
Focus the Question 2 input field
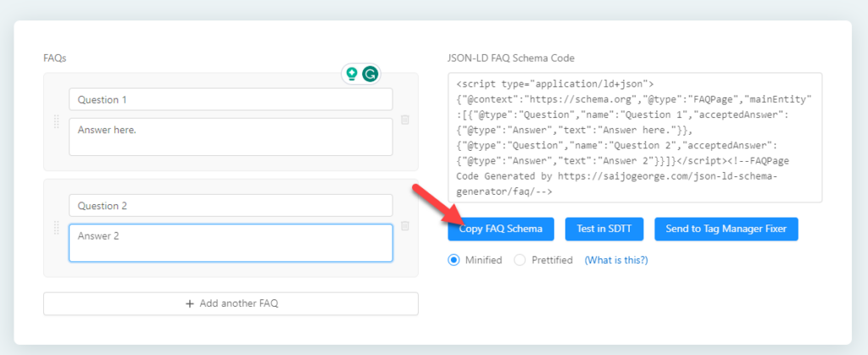click(x=231, y=205)
